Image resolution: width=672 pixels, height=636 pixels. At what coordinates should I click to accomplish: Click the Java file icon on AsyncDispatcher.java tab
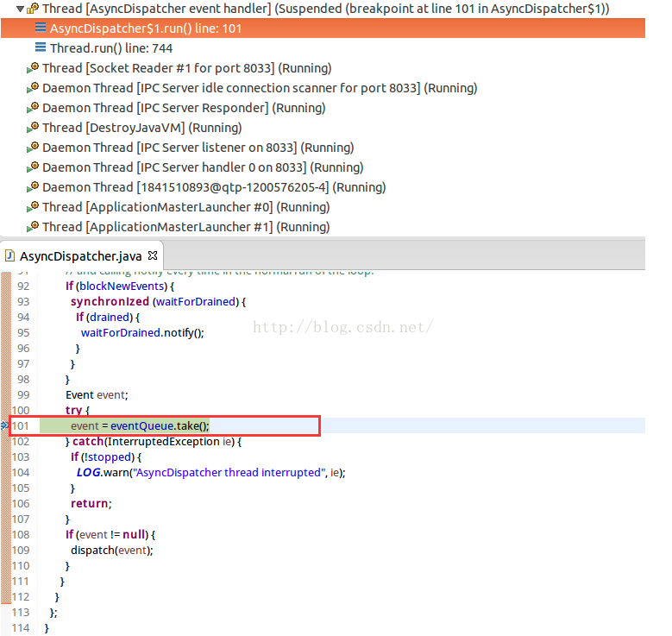(x=9, y=255)
